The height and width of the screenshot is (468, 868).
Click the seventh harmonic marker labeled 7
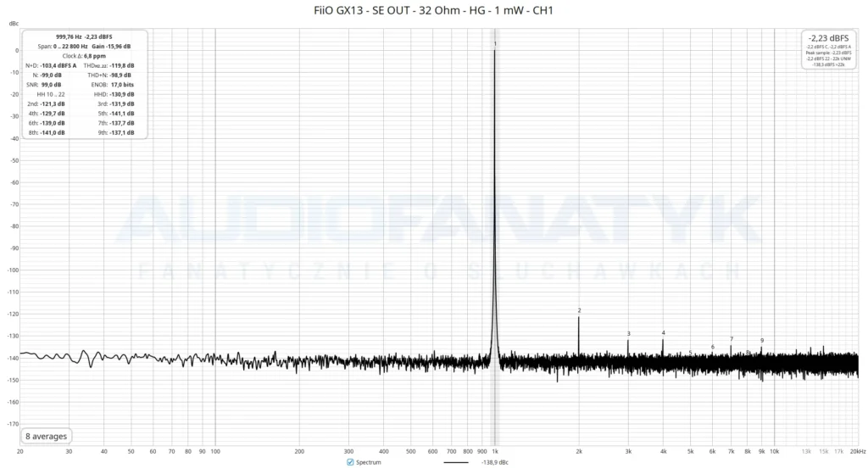[732, 339]
